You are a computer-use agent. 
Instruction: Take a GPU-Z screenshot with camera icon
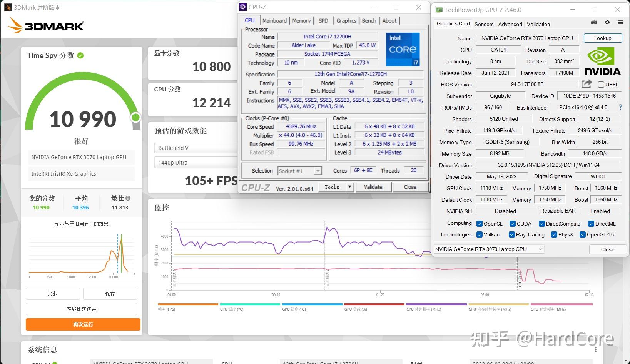[594, 23]
